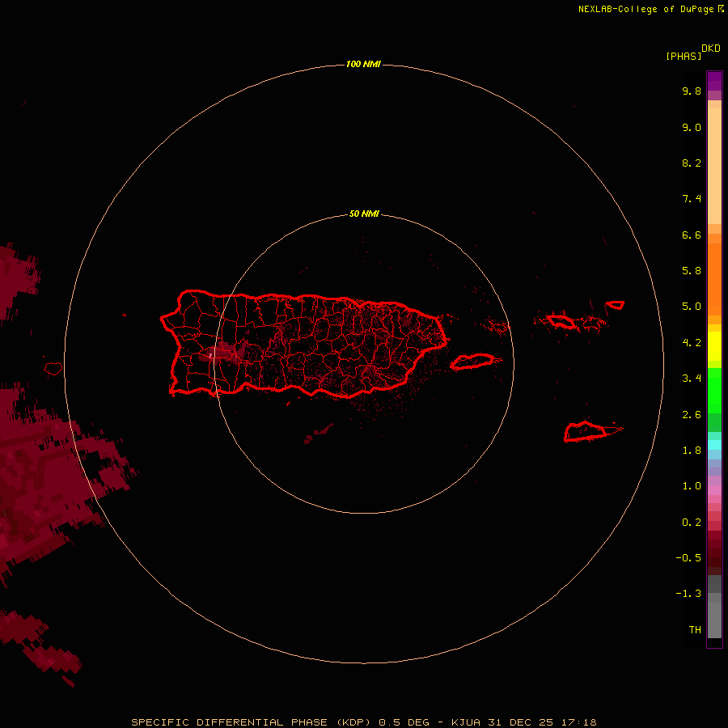728x728 pixels.
Task: Click the 100 NMI range ring label
Action: (x=363, y=64)
